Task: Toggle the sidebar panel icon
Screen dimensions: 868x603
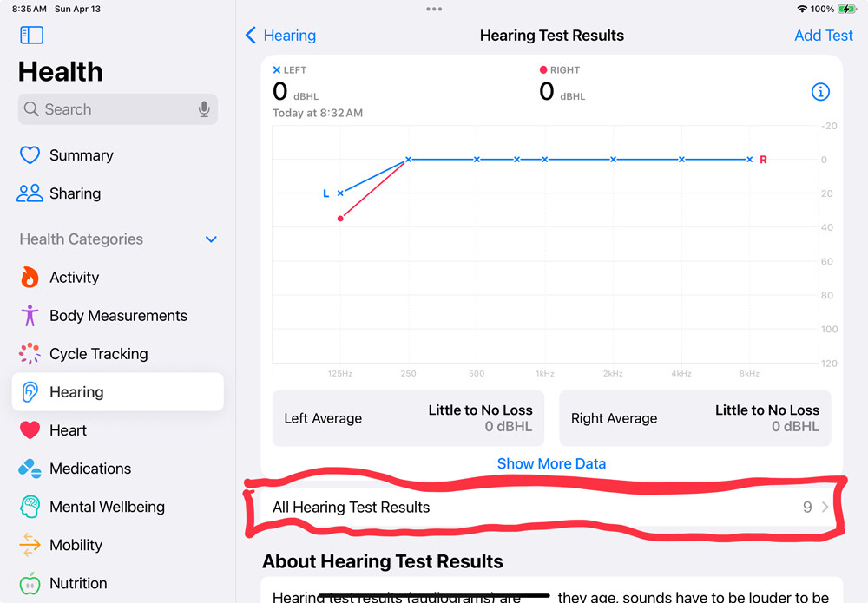Action: pyautogui.click(x=31, y=35)
